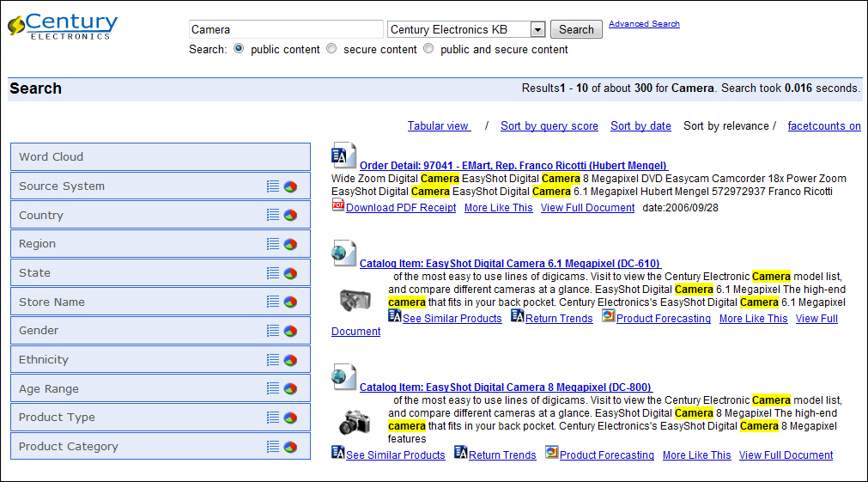Click Return Trends under DC-610 result
Image resolution: width=868 pixels, height=482 pixels.
559,319
